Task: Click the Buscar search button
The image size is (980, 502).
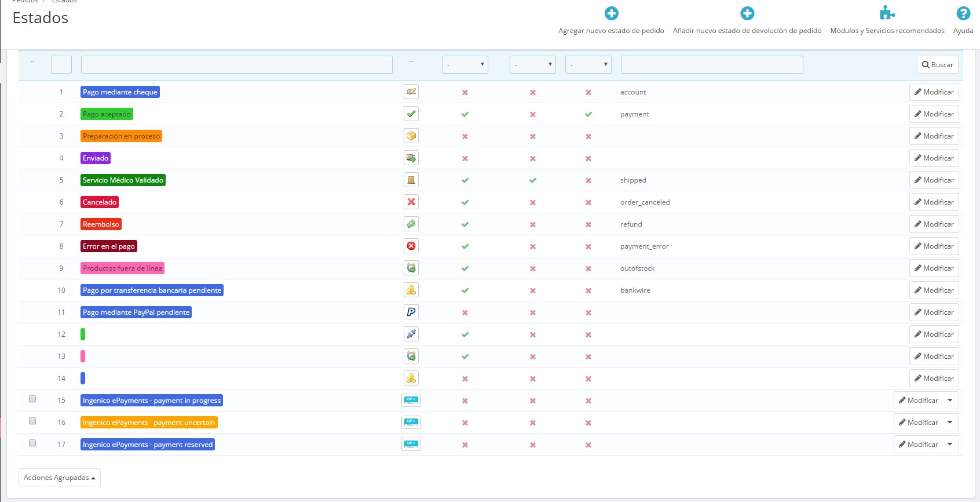Action: click(938, 65)
